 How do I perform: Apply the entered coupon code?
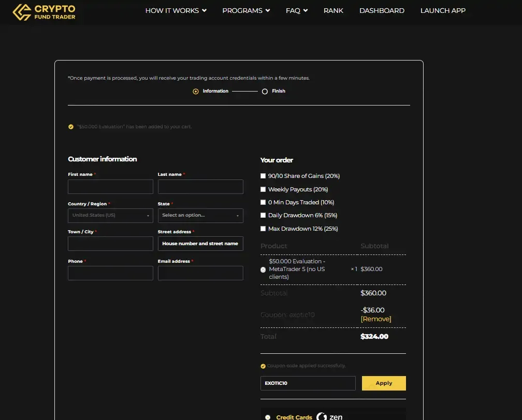(x=383, y=383)
